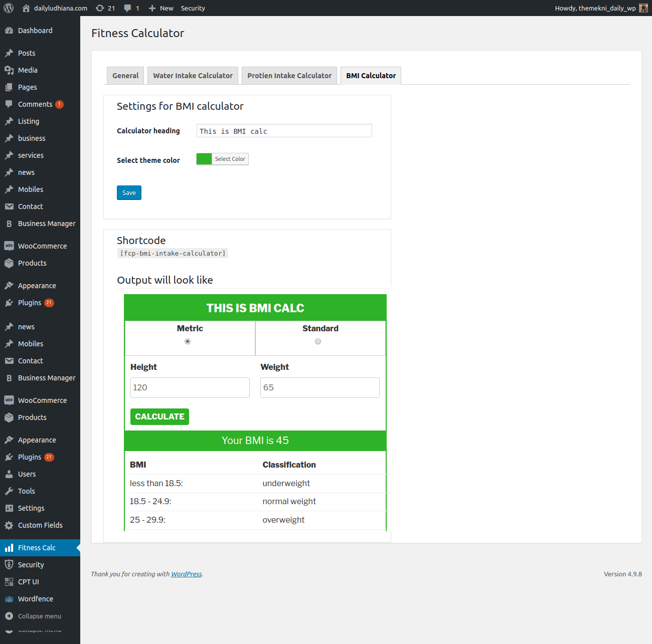Click the 'overweight' classification cell
Screen dimensions: 652x644
tap(283, 520)
